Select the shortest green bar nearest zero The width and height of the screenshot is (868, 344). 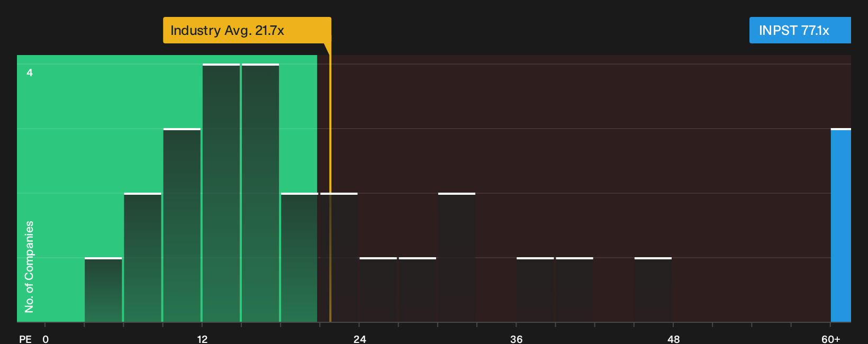pos(103,289)
